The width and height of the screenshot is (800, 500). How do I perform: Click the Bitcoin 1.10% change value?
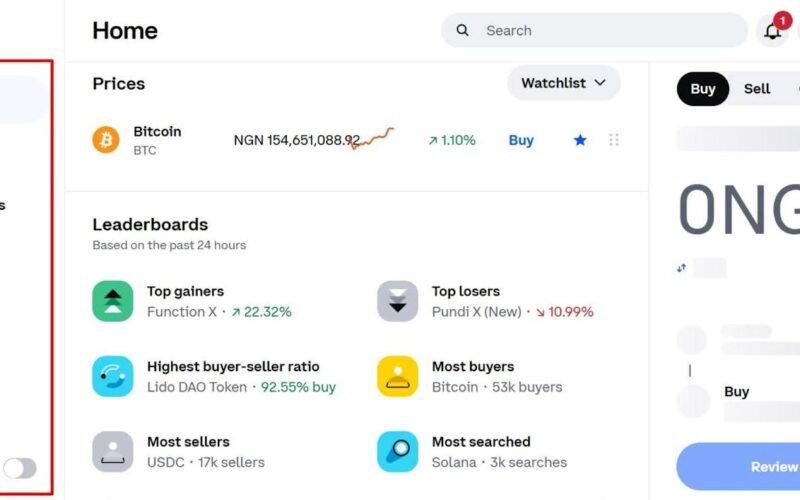pyautogui.click(x=452, y=140)
